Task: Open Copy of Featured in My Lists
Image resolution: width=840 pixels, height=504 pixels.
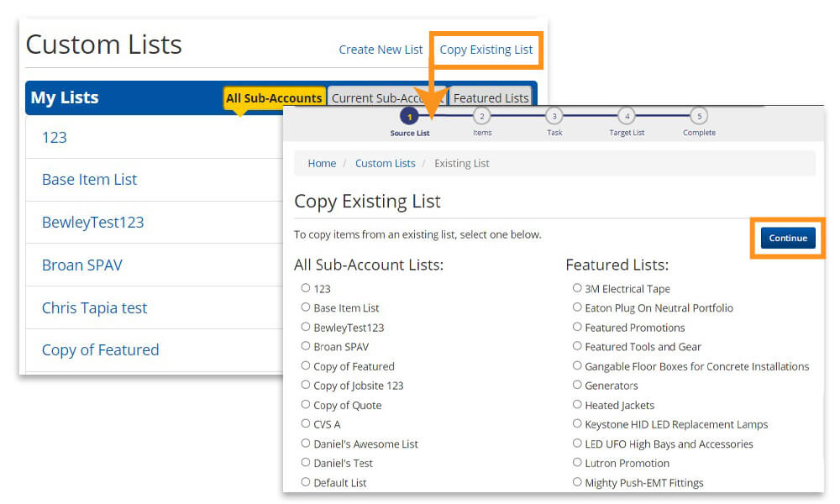Action: click(x=100, y=349)
